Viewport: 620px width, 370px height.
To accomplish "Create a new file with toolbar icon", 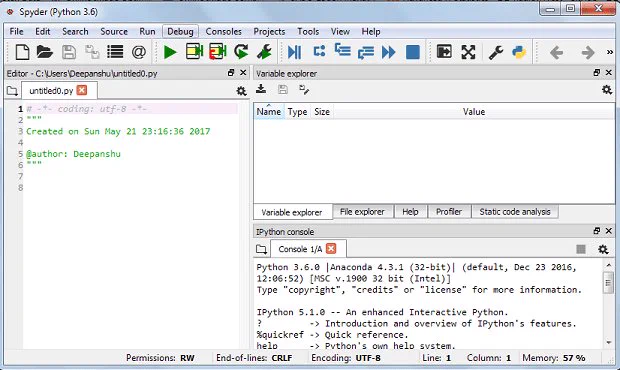I will [22, 52].
